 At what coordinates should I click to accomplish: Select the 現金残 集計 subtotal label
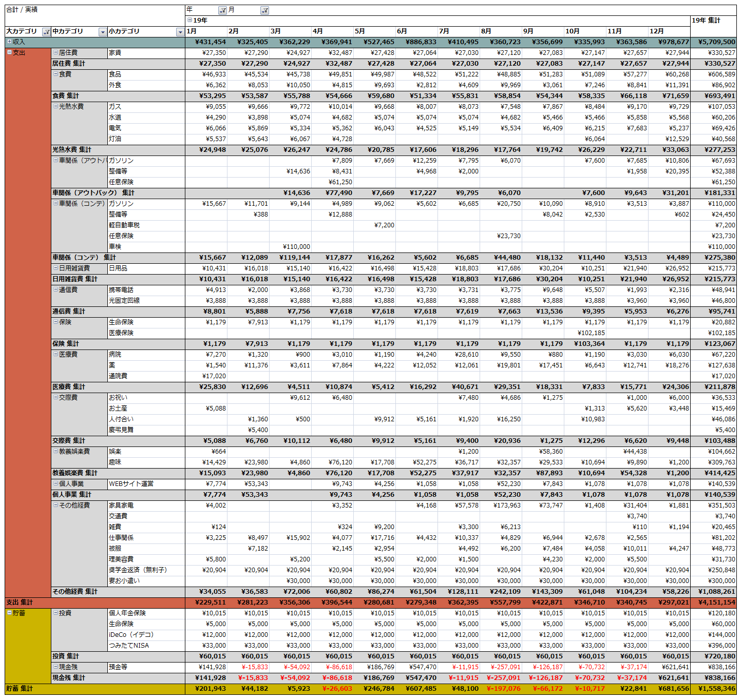coord(118,677)
